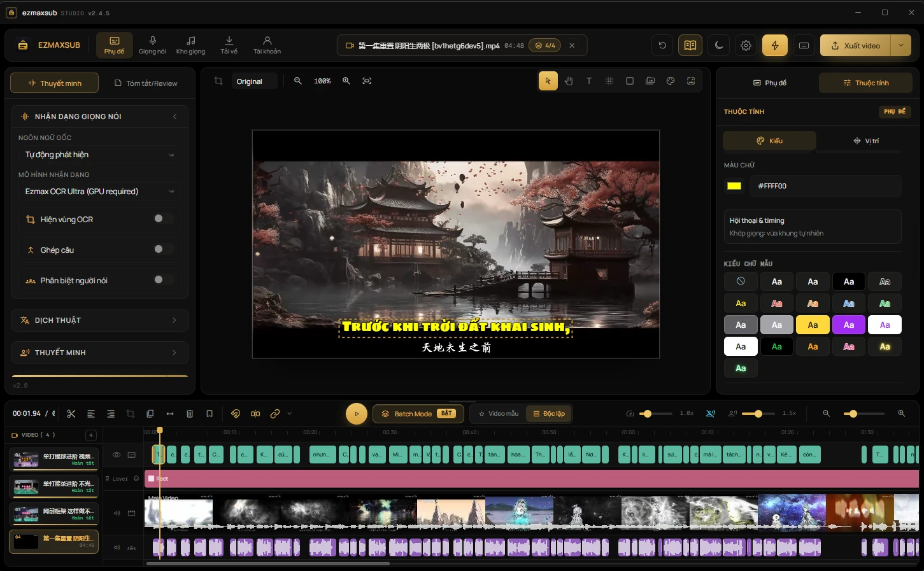Toggle Batch Mode BẬT button
Image resolution: width=924 pixels, height=571 pixels.
419,414
